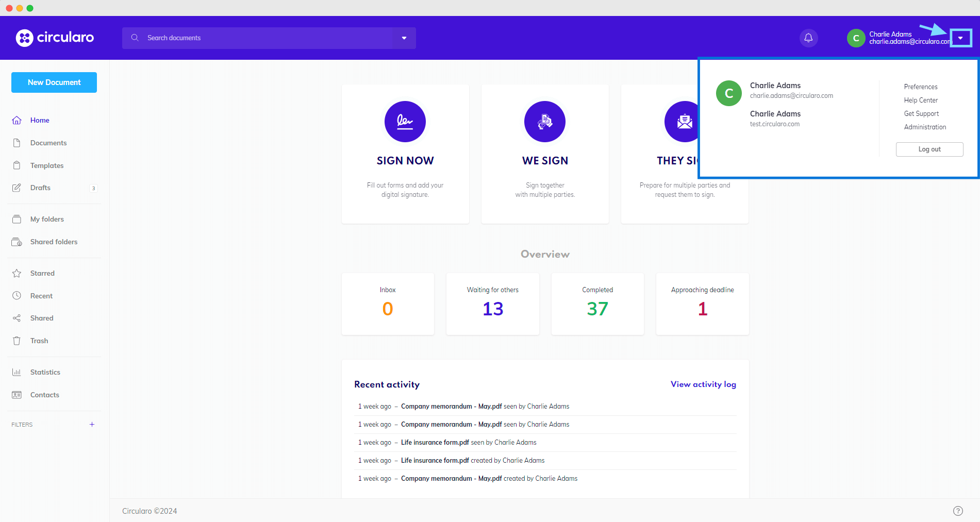Open Starred documents in sidebar
The image size is (980, 522).
[42, 273]
